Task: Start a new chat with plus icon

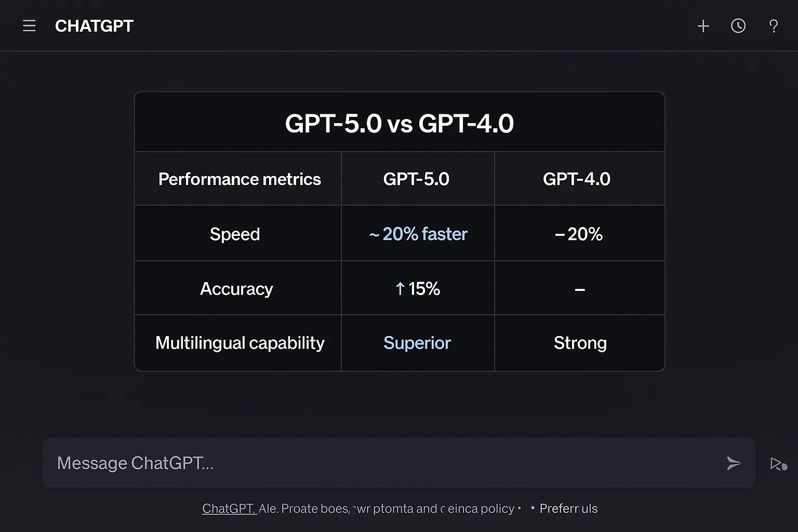Action: click(703, 26)
